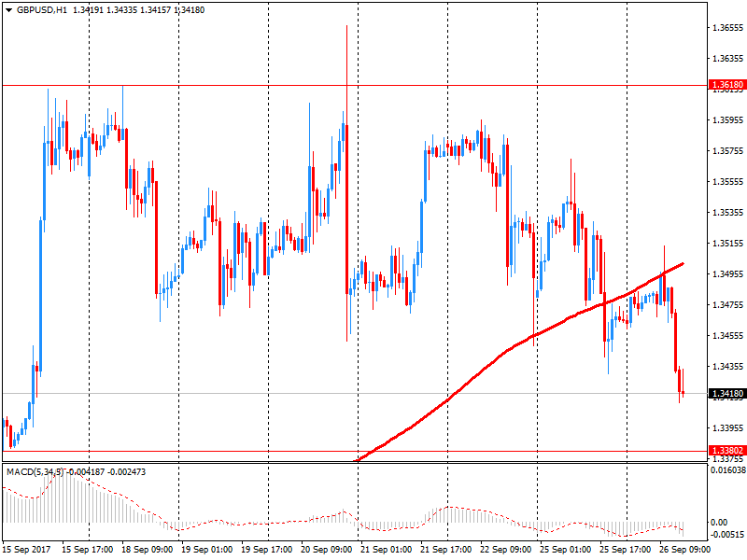The image size is (747, 560).
Task: Click the 19 Sep 01:00 time label
Action: (x=206, y=550)
